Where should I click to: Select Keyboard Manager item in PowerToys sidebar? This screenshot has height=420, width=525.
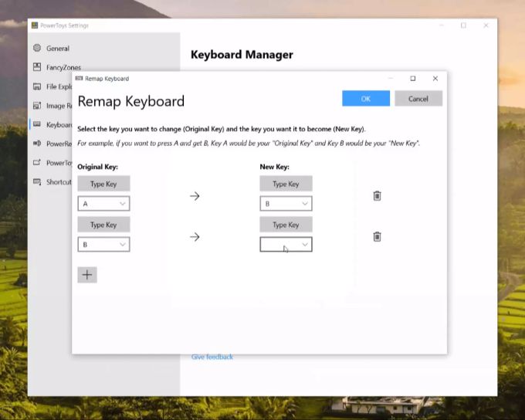[51, 124]
